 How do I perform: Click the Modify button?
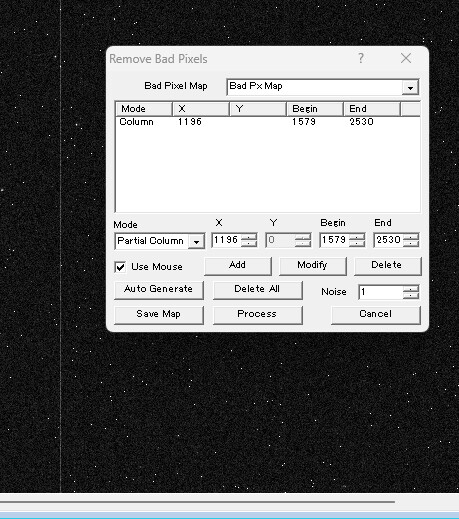click(312, 266)
